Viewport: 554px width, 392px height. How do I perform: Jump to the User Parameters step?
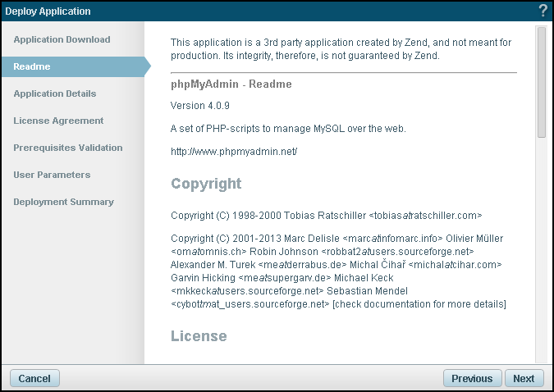[52, 175]
